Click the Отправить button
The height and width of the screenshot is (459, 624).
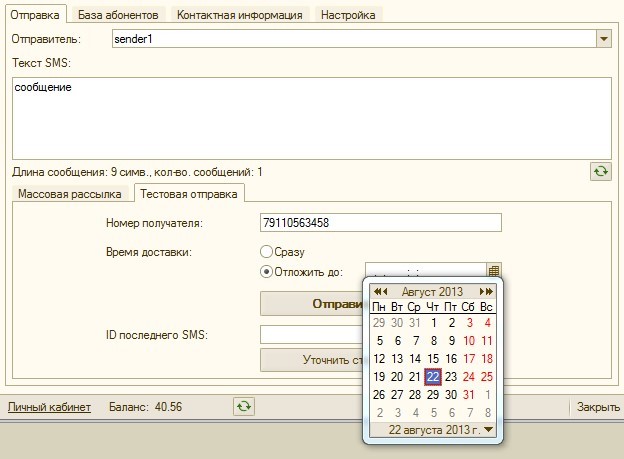coord(312,304)
